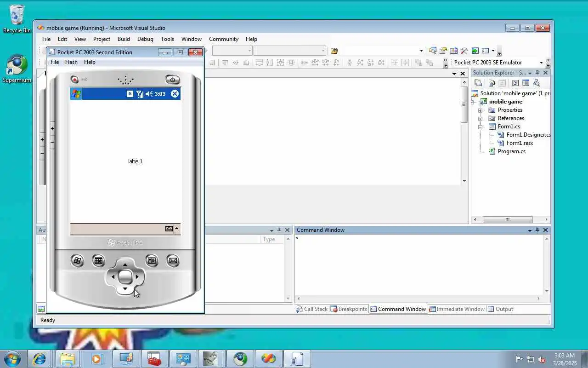Open the Pocket PC Start flag menu
This screenshot has width=588, height=368.
click(x=76, y=94)
